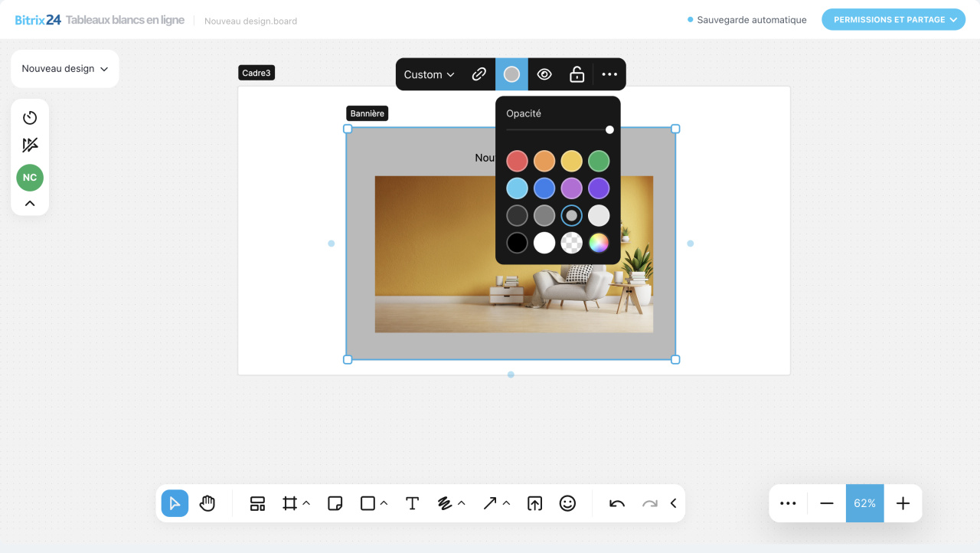Click the Cadre3 frame label
Image resolution: width=980 pixels, height=553 pixels.
(256, 72)
